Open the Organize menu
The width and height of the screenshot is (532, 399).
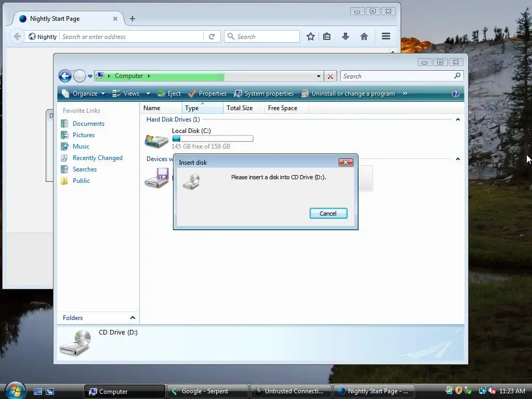84,94
